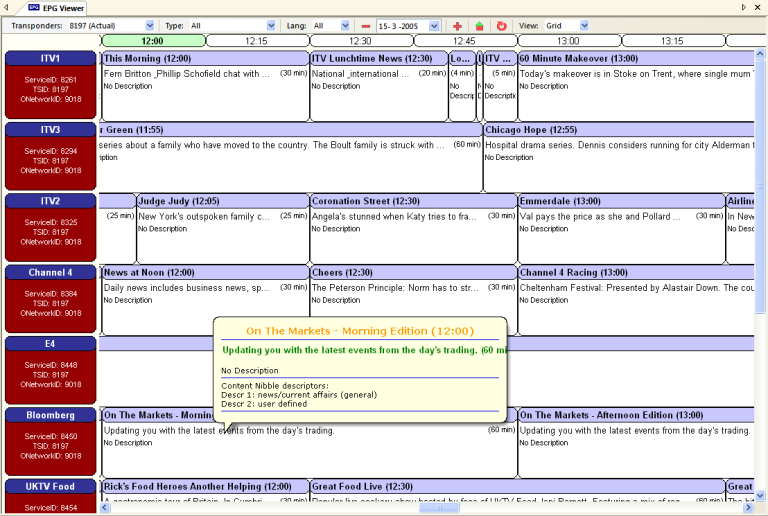Select the 13:00 time slot header
This screenshot has width=768, height=516.
(x=568, y=41)
